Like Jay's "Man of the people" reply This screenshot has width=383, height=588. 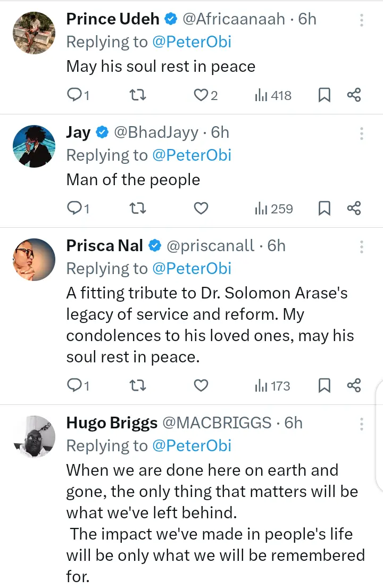pyautogui.click(x=201, y=209)
